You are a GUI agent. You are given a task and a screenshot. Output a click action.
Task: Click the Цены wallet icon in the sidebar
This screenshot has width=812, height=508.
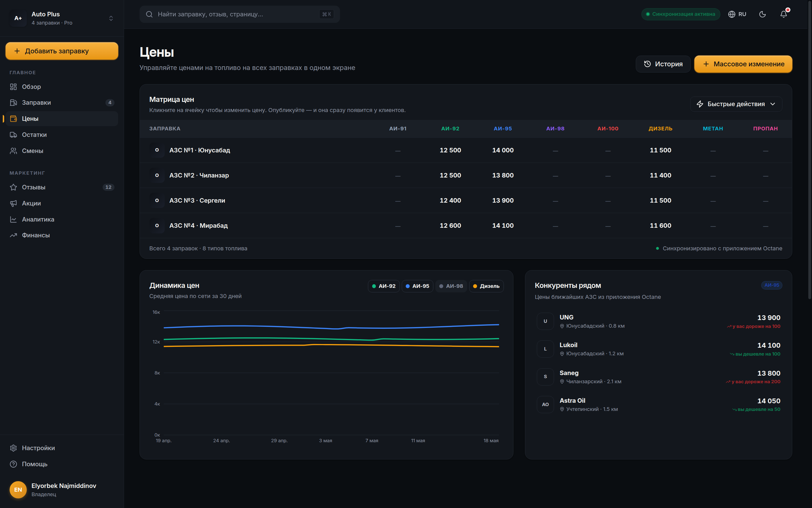[14, 119]
